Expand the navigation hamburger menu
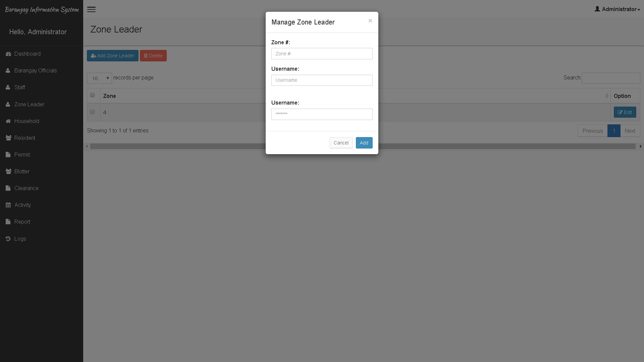 [x=91, y=9]
